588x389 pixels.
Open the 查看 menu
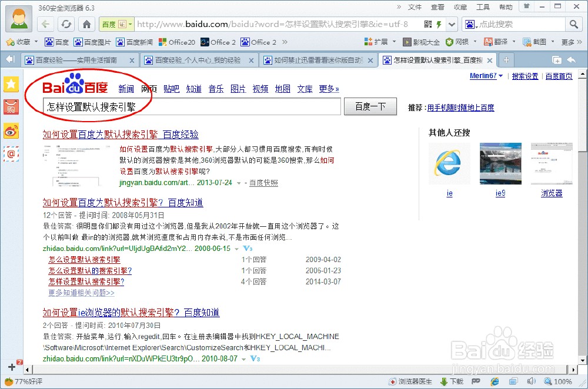click(437, 7)
